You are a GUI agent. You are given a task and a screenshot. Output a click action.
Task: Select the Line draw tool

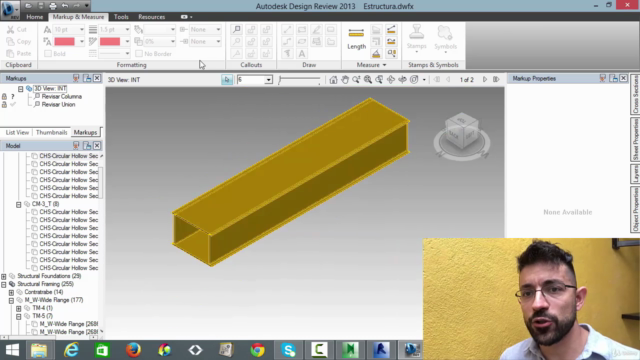coord(287,29)
